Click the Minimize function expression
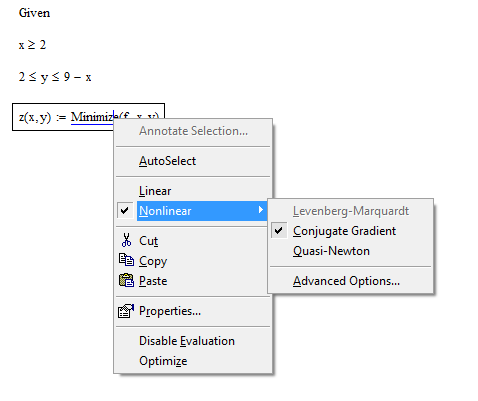The width and height of the screenshot is (478, 401). (115, 117)
